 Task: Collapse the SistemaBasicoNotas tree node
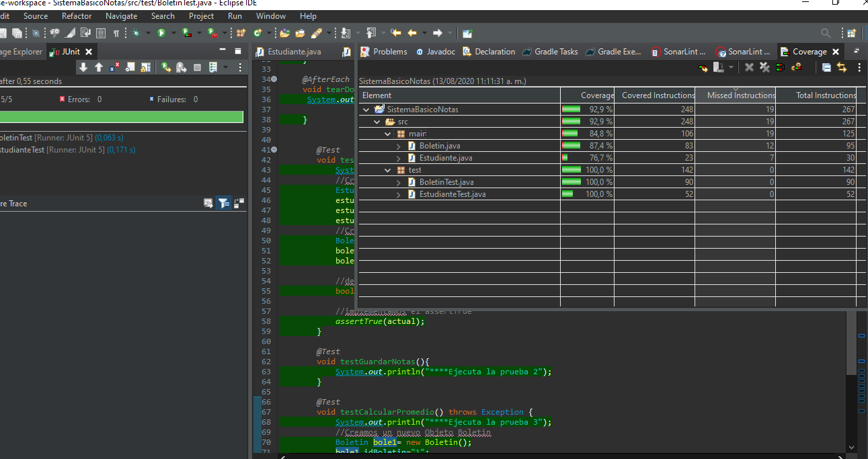366,110
